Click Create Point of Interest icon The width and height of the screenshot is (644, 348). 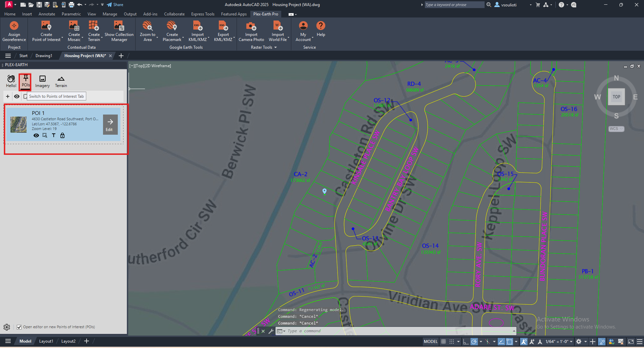pyautogui.click(x=46, y=26)
